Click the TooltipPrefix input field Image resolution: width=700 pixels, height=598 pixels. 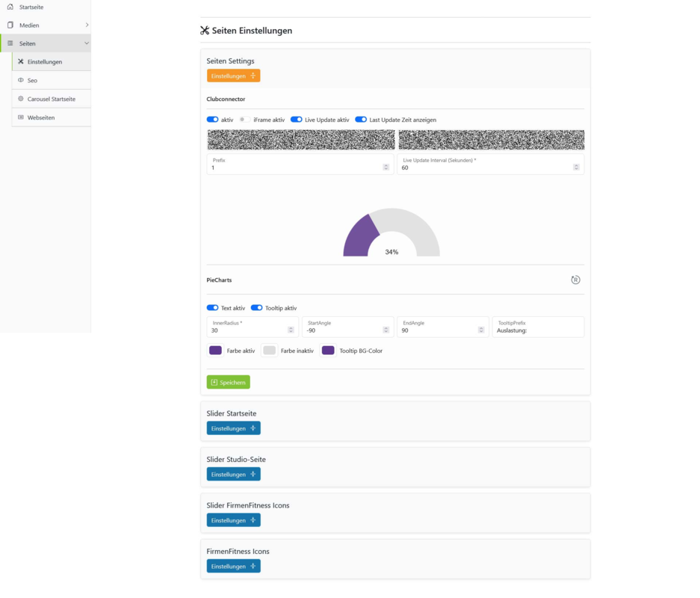coord(538,327)
